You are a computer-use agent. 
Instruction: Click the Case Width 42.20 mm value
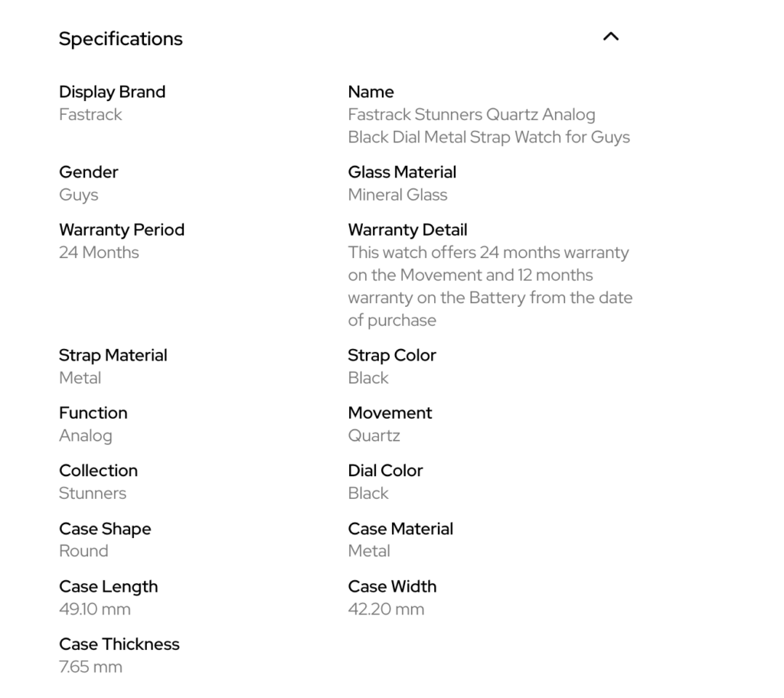(x=386, y=609)
